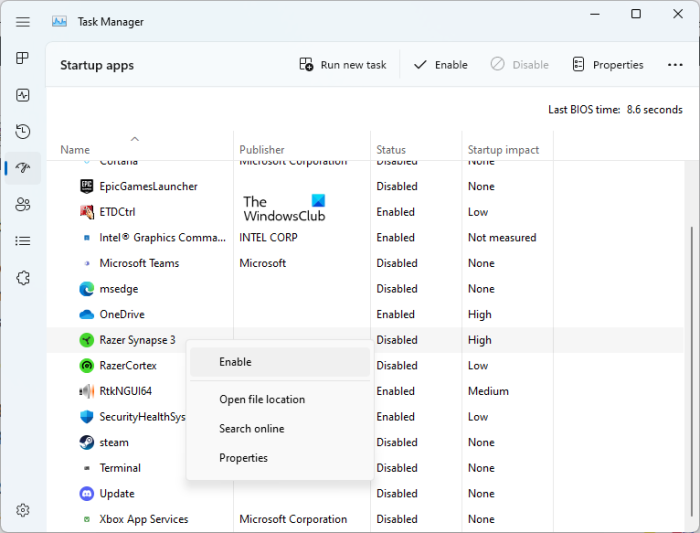Select Open file location menu entry
The width and height of the screenshot is (700, 533).
click(x=262, y=399)
